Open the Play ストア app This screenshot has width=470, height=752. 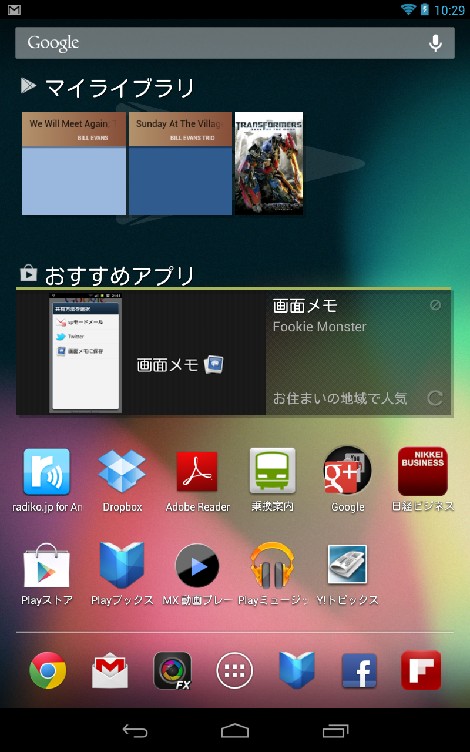pyautogui.click(x=47, y=565)
